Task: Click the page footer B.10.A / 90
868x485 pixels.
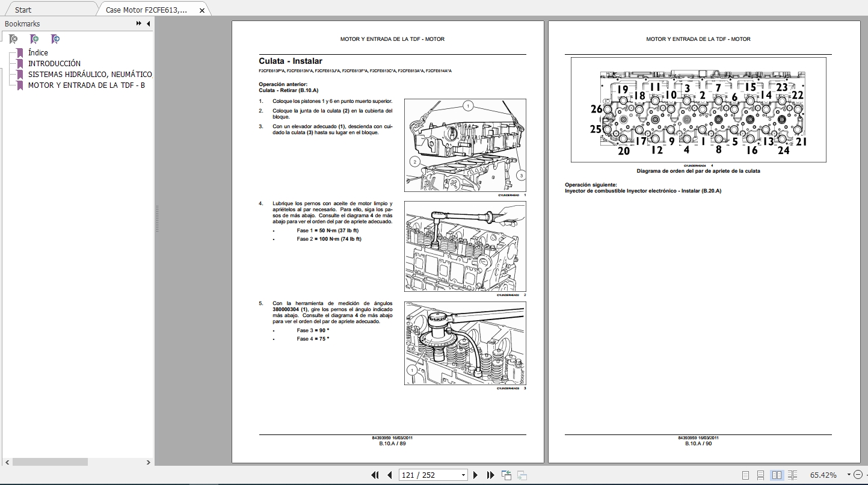Action: [x=698, y=443]
